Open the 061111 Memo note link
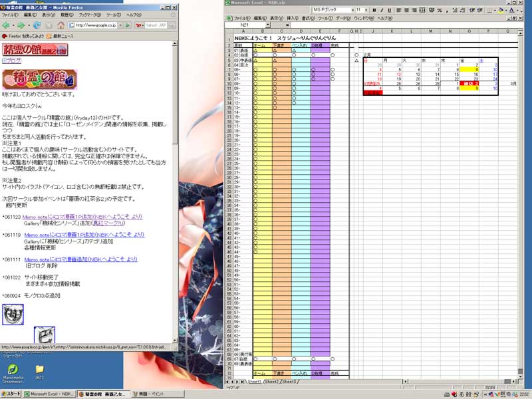This screenshot has width=532, height=399. click(x=80, y=259)
